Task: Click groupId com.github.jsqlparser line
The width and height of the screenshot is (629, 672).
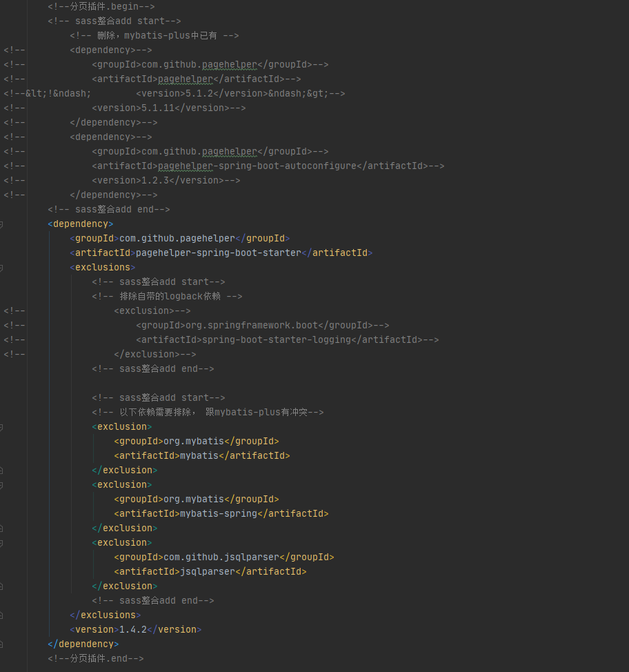Action: (224, 557)
